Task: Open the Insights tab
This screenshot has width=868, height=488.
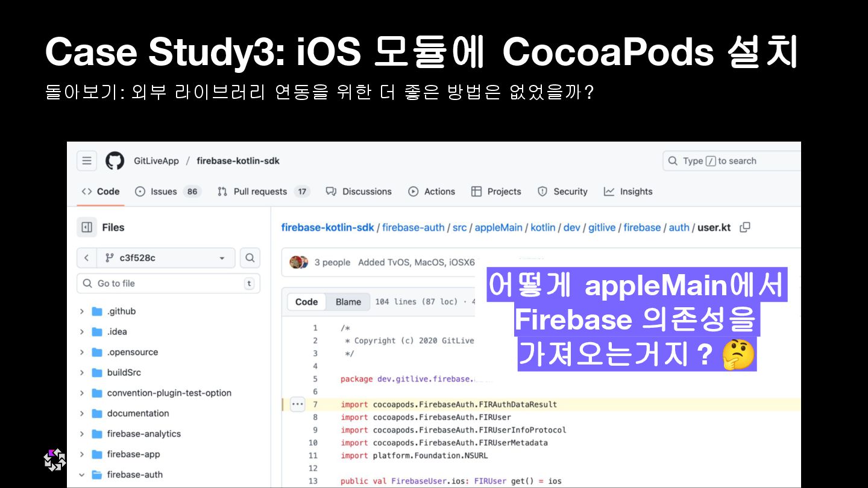Action: [628, 192]
